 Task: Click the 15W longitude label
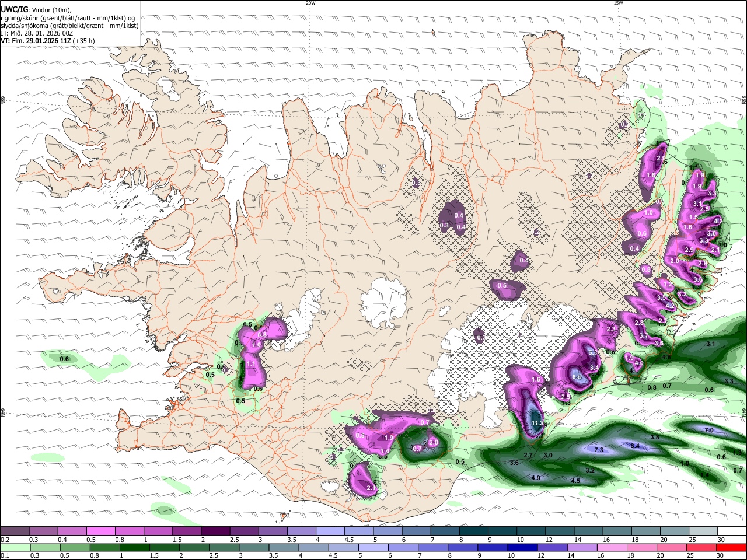[617, 3]
